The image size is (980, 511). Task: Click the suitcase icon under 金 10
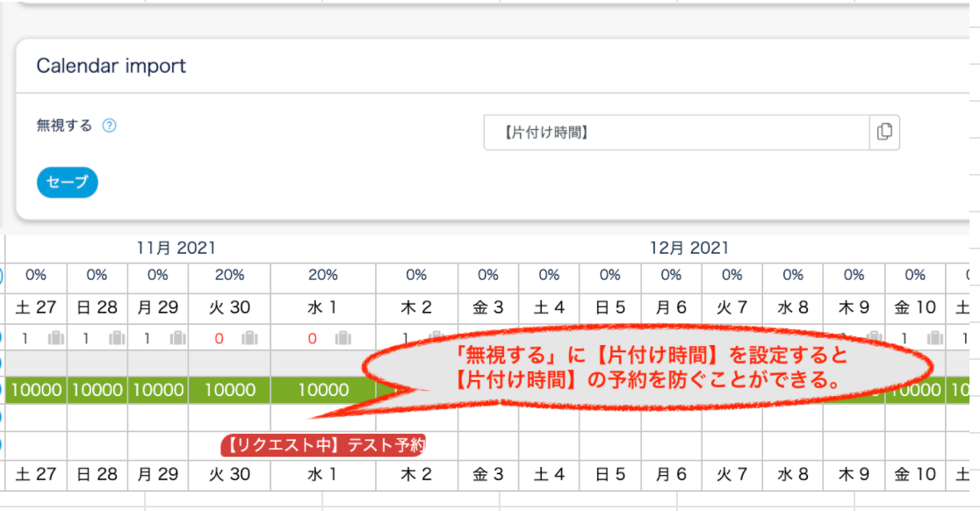936,338
